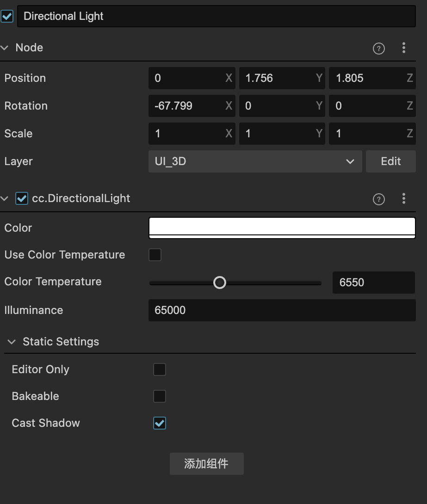Collapse the Static Settings group

pyautogui.click(x=12, y=342)
